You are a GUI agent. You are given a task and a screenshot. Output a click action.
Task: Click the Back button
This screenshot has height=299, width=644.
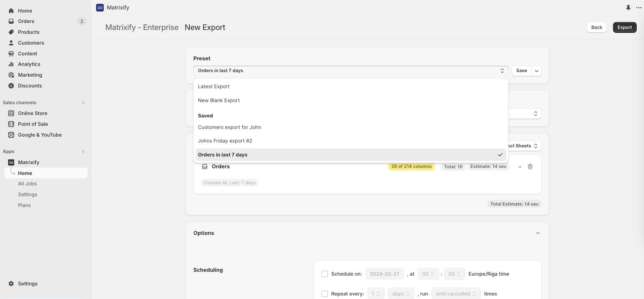point(596,28)
